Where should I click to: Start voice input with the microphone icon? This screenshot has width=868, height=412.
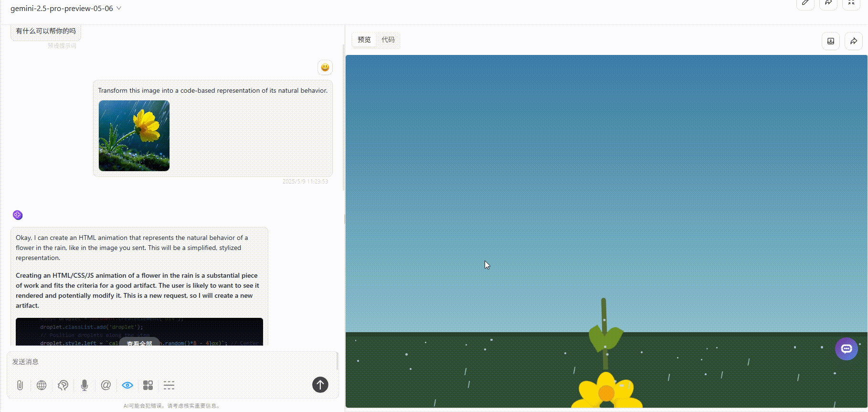click(x=85, y=385)
